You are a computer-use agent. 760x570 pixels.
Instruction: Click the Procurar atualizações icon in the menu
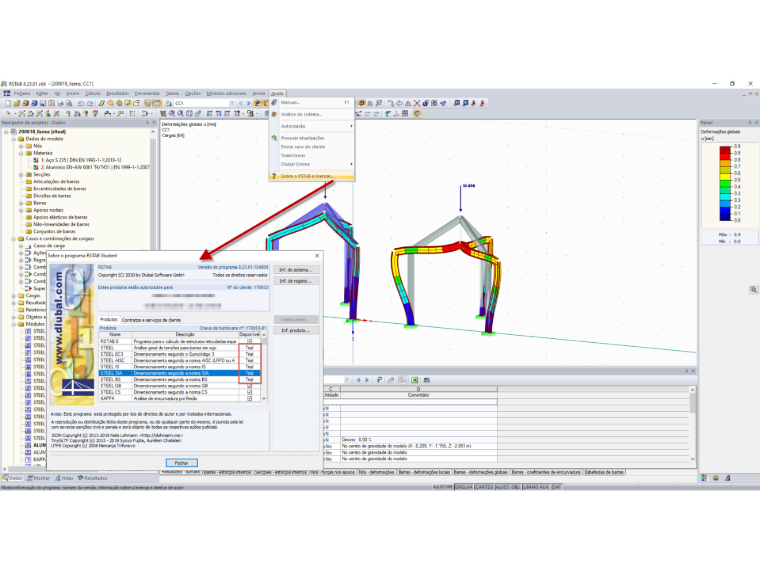pyautogui.click(x=274, y=138)
